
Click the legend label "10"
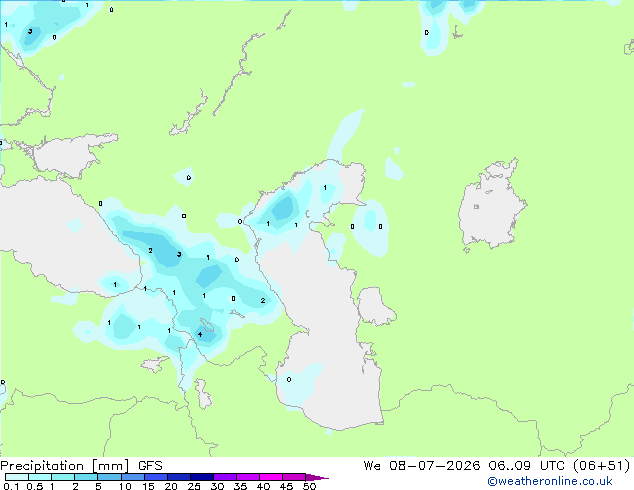(125, 486)
